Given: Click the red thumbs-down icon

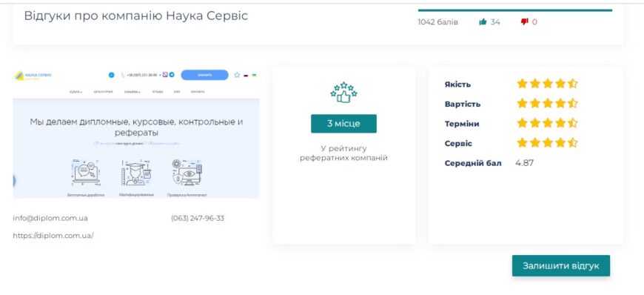Looking at the screenshot, I should 524,22.
